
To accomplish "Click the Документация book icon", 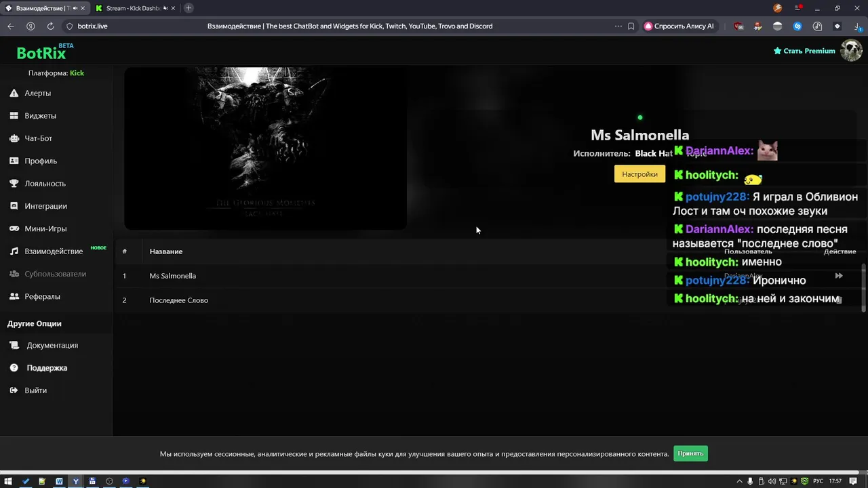I will (x=14, y=345).
